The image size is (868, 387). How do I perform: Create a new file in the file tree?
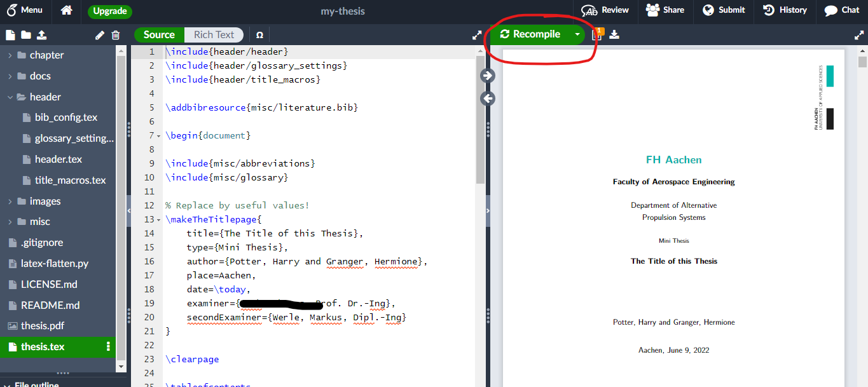click(10, 35)
